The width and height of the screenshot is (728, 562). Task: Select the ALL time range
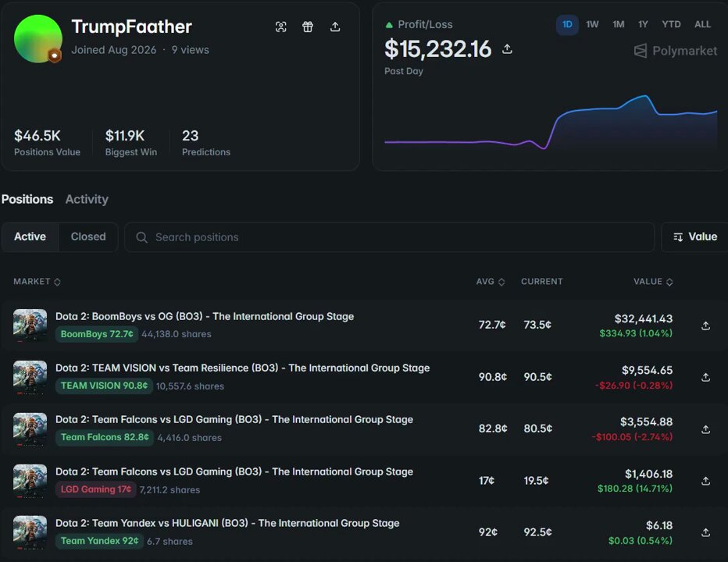702,25
